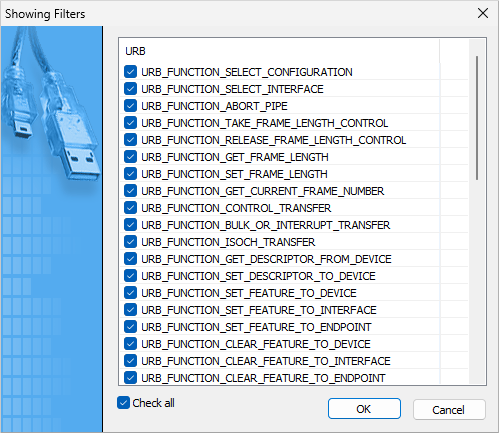The image size is (499, 433).
Task: Toggle URB_FUNCTION_SET_FEATURE_TO_INTERFACE checkbox
Action: coord(130,310)
